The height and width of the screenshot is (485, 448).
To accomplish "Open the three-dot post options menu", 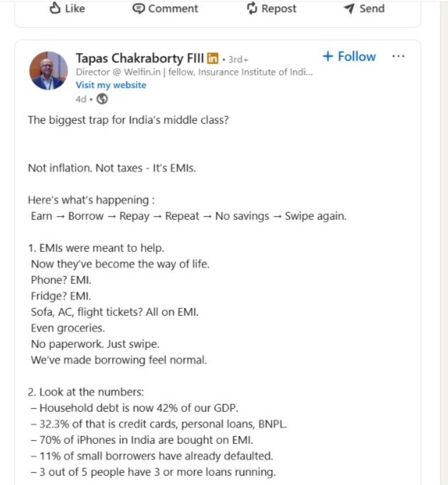I will (x=398, y=57).
